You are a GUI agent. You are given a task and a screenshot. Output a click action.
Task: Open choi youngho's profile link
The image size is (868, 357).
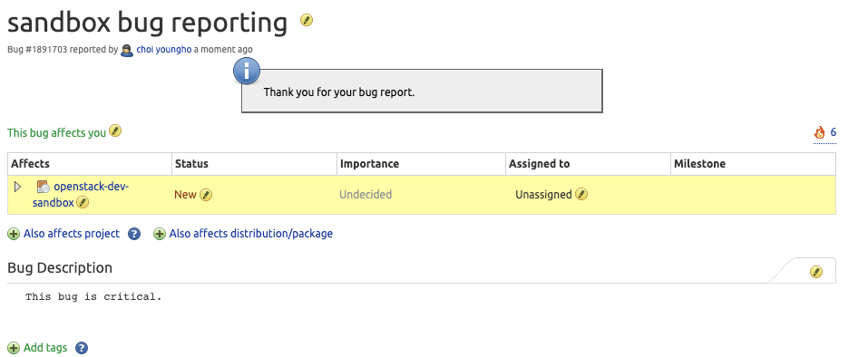coord(164,49)
